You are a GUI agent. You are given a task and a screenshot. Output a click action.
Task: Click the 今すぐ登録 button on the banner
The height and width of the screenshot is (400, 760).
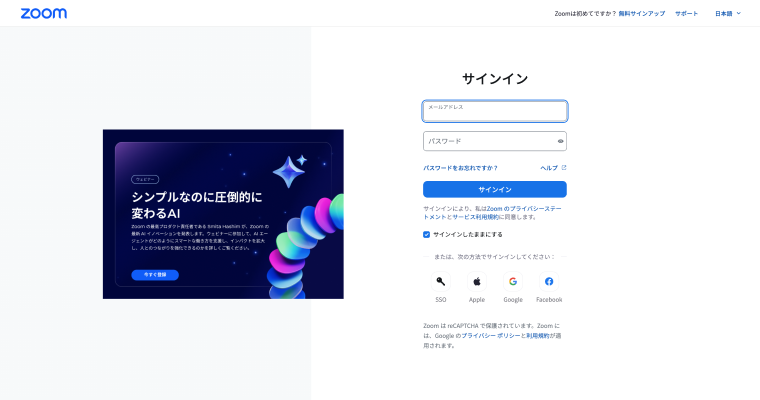point(155,275)
